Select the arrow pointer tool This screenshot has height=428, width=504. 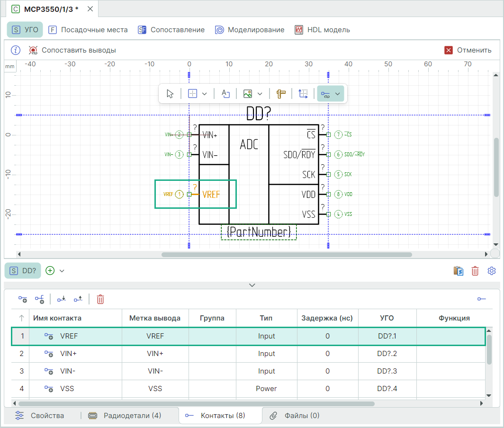(170, 94)
